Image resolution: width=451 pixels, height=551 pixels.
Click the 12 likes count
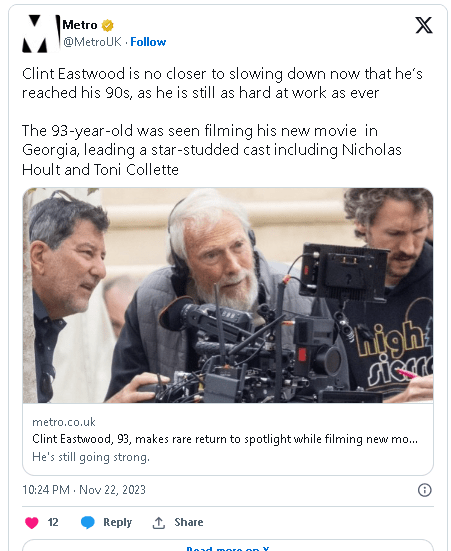53,523
